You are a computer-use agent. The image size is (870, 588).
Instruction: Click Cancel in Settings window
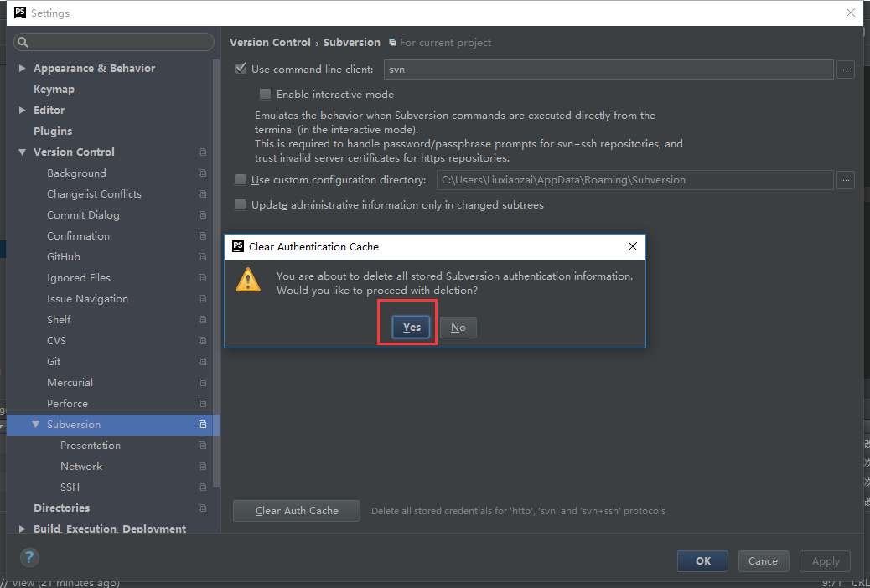pyautogui.click(x=764, y=561)
